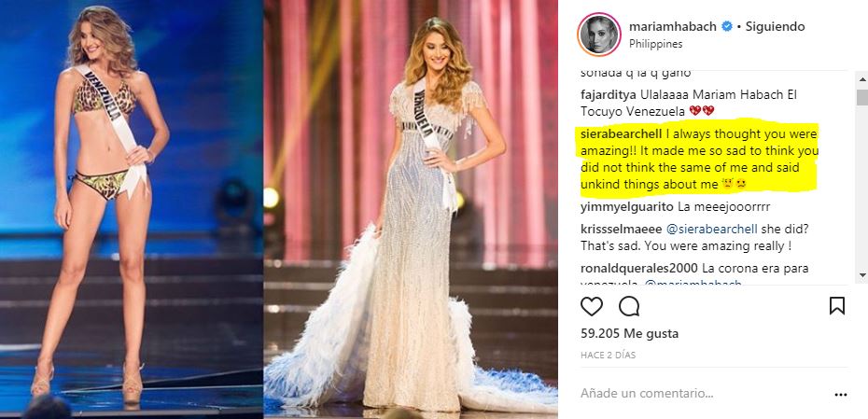This screenshot has height=419, width=868.
Task: Click the comments scrollbar down arrow
Action: point(861,275)
